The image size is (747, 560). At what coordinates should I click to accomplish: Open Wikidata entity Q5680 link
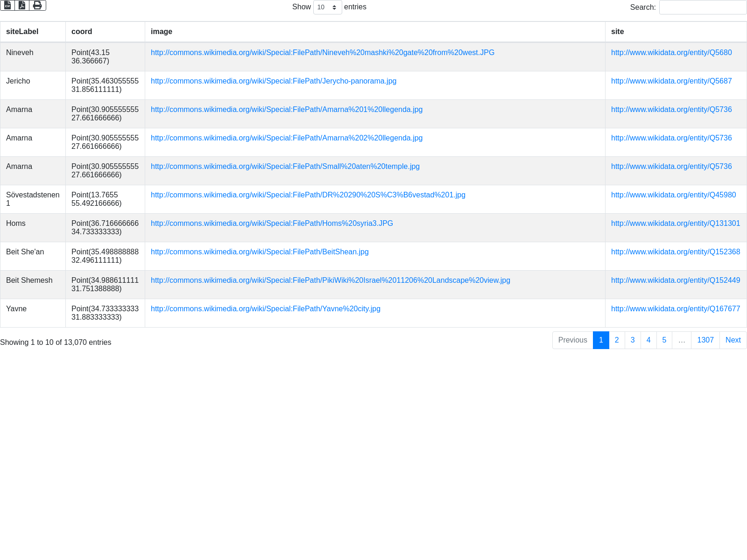point(671,53)
